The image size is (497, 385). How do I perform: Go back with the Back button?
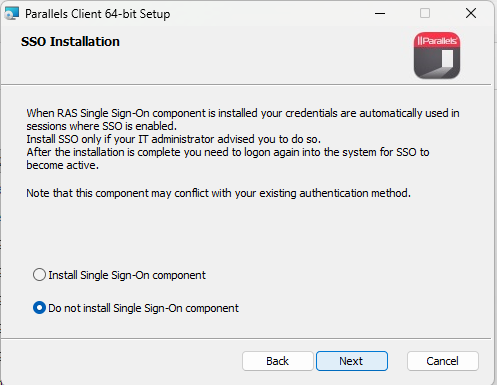[x=277, y=361]
